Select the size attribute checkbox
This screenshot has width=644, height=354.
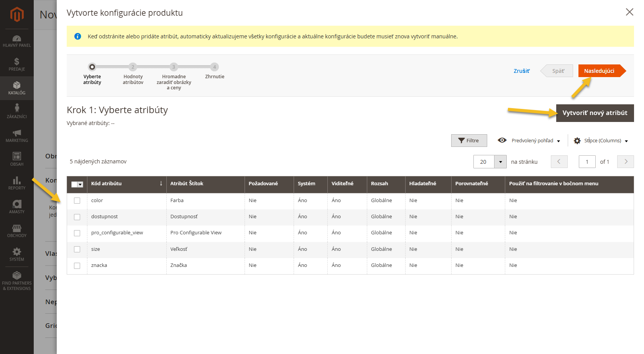tap(77, 249)
